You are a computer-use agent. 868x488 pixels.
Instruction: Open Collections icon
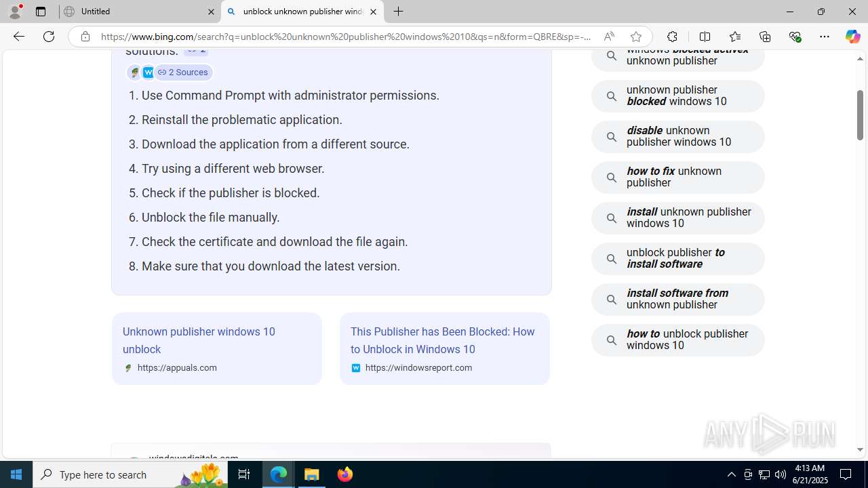pos(765,37)
